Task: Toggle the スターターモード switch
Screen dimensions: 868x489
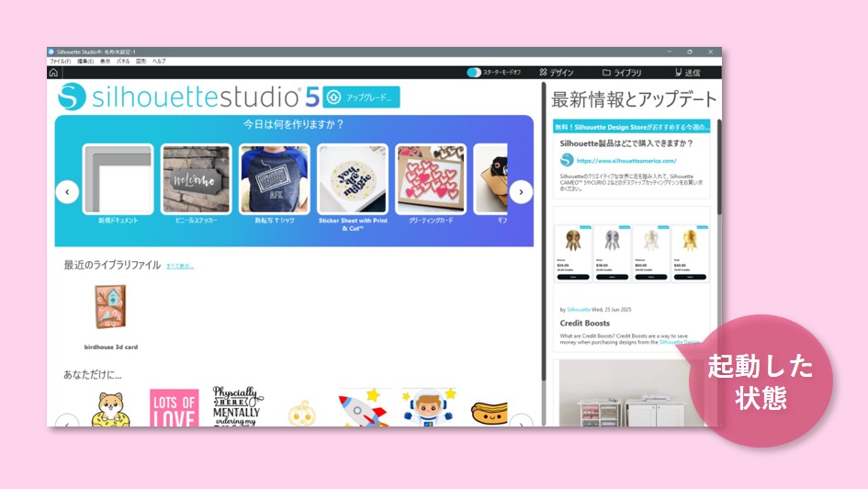Action: pyautogui.click(x=474, y=73)
